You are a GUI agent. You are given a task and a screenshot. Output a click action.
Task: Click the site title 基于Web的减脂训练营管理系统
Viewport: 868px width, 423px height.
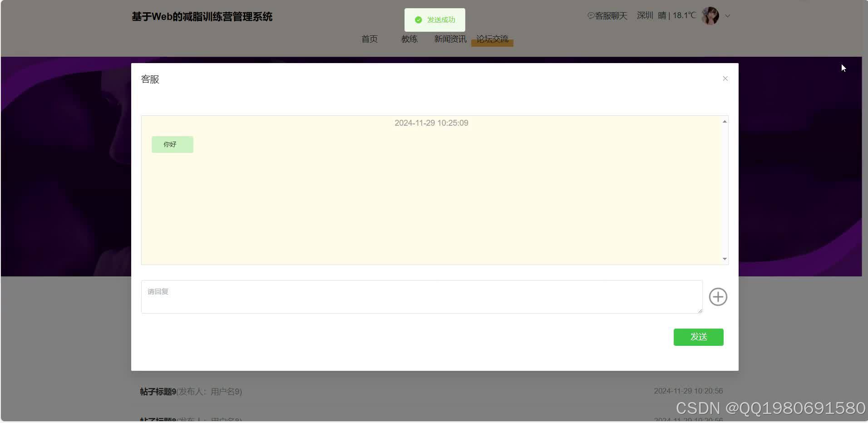pyautogui.click(x=202, y=17)
